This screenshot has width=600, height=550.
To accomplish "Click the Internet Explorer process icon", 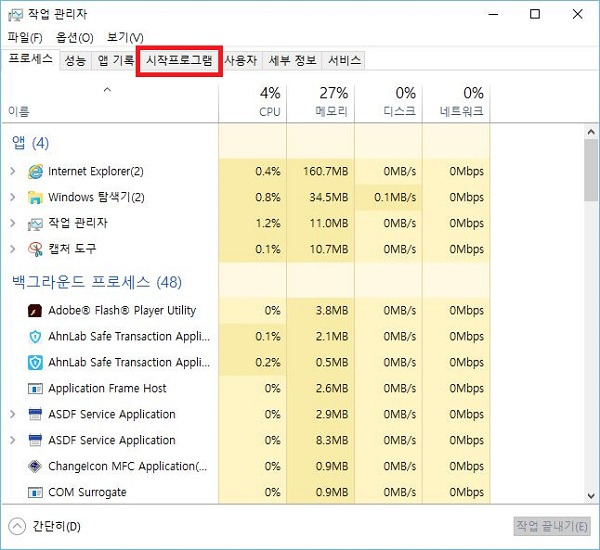I will coord(35,171).
